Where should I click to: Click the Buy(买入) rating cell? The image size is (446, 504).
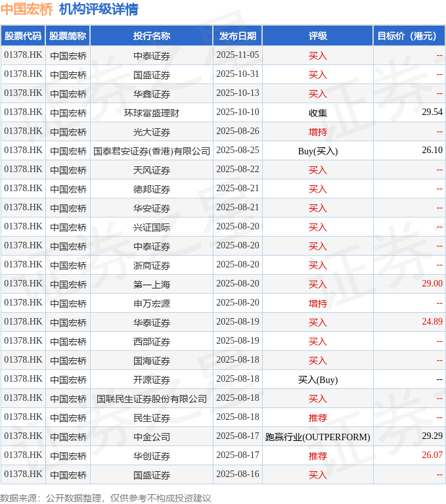pos(318,151)
